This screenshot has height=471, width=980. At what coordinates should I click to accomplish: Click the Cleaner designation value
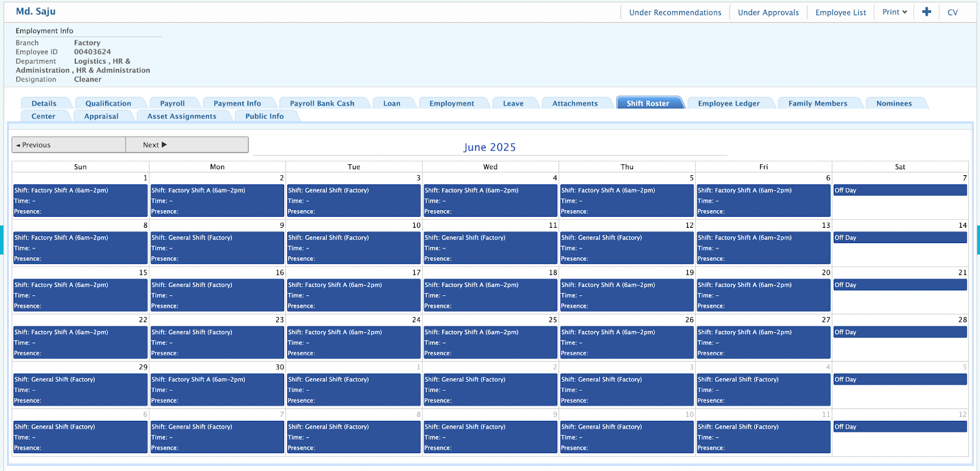[x=88, y=80]
